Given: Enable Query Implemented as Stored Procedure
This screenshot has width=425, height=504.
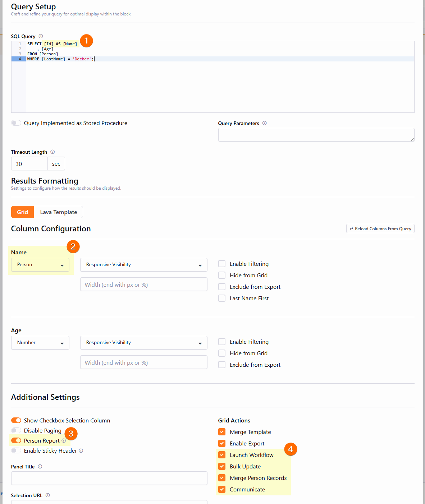Looking at the screenshot, I should [x=16, y=122].
